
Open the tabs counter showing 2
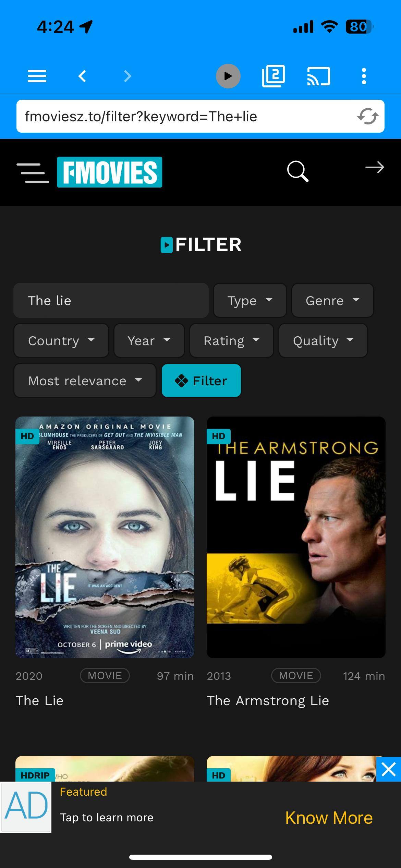click(x=273, y=76)
